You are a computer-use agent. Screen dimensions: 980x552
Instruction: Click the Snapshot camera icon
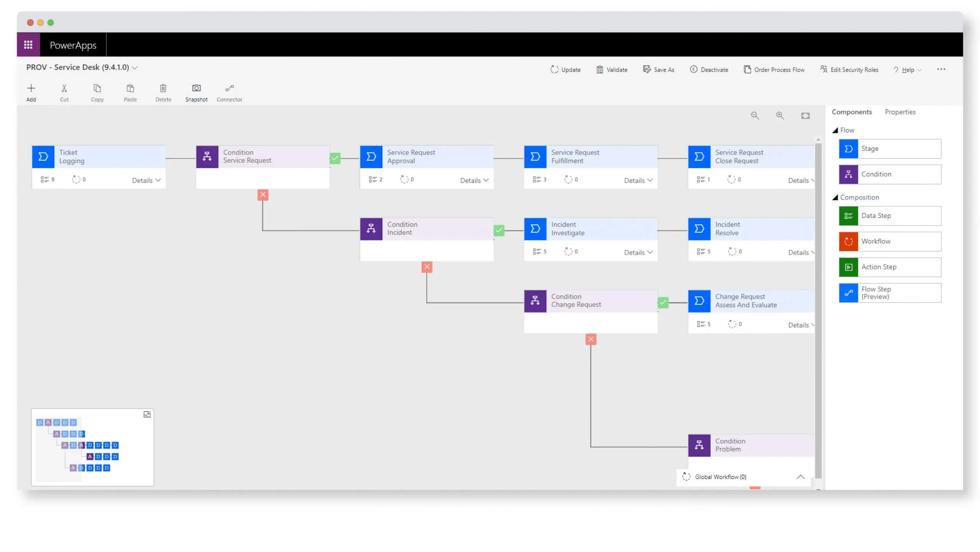coord(196,88)
